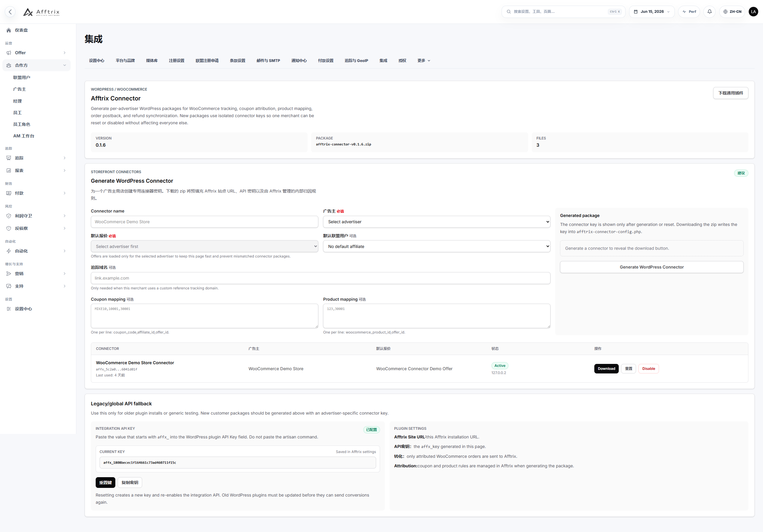This screenshot has width=763, height=532.
Task: Click the 利润守卫 shield icon
Action: pyautogui.click(x=9, y=216)
